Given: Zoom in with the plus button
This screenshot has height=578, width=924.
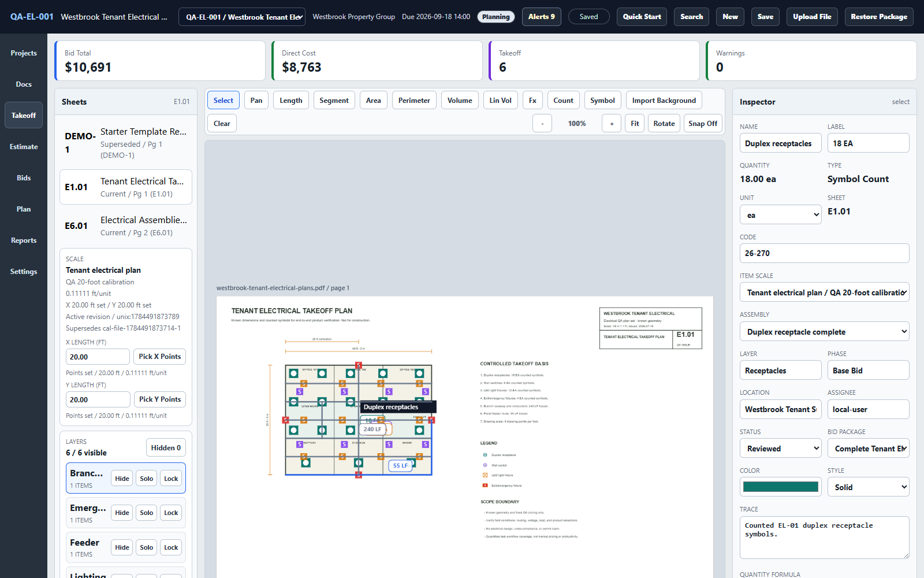Looking at the screenshot, I should 612,124.
